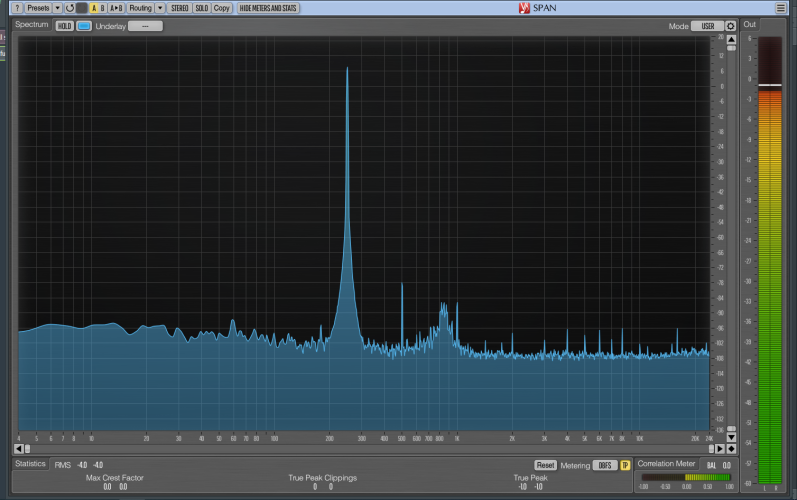The image size is (797, 500).
Task: Select the Spectrum tab
Action: pos(32,24)
